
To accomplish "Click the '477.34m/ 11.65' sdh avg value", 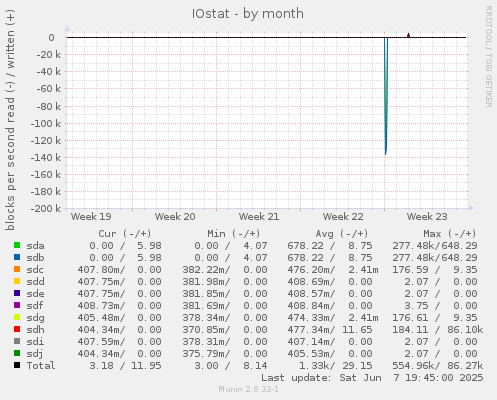I will pos(330,330).
